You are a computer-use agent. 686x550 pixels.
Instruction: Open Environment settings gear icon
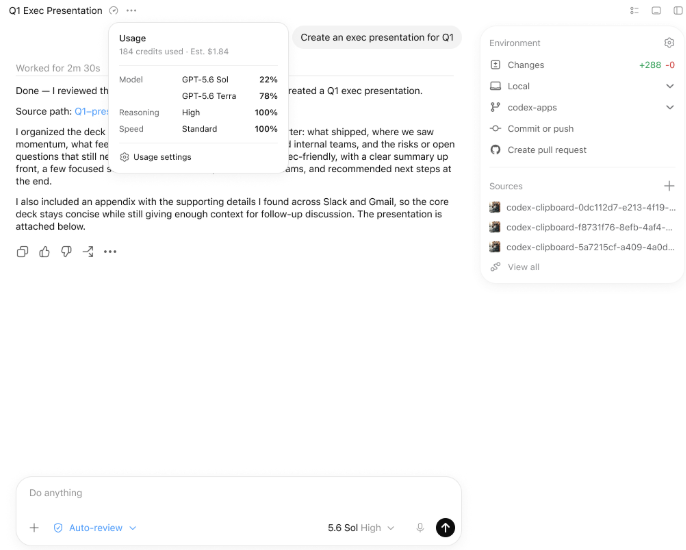coord(669,43)
